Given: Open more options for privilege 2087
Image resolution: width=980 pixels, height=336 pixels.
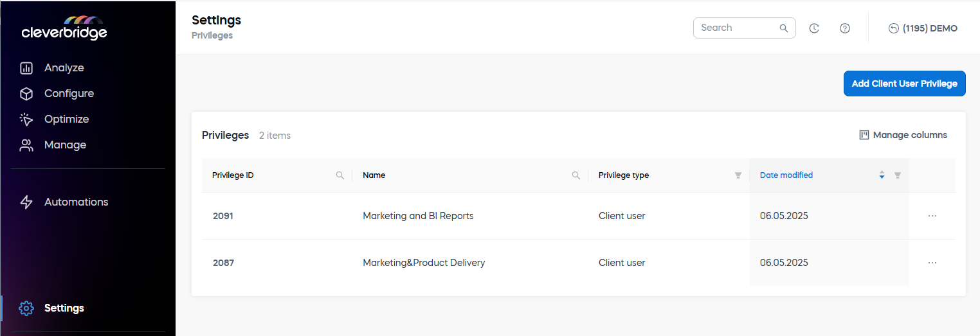Looking at the screenshot, I should [x=932, y=263].
